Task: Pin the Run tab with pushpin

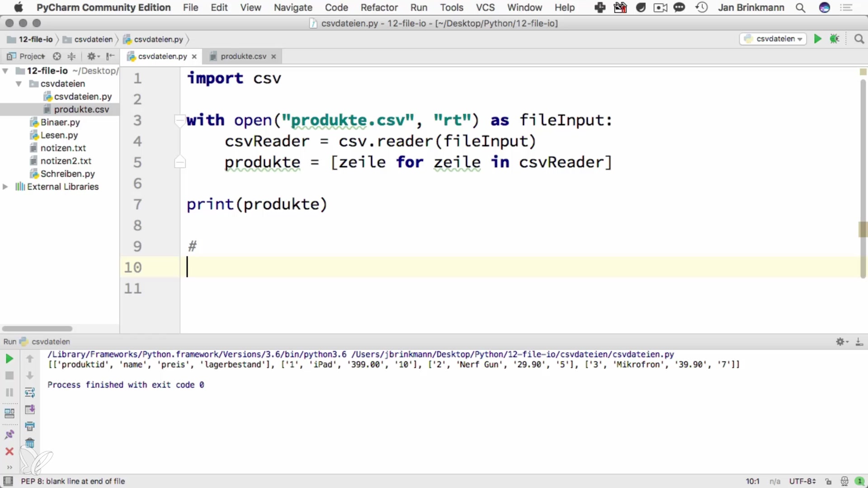Action: click(9, 435)
